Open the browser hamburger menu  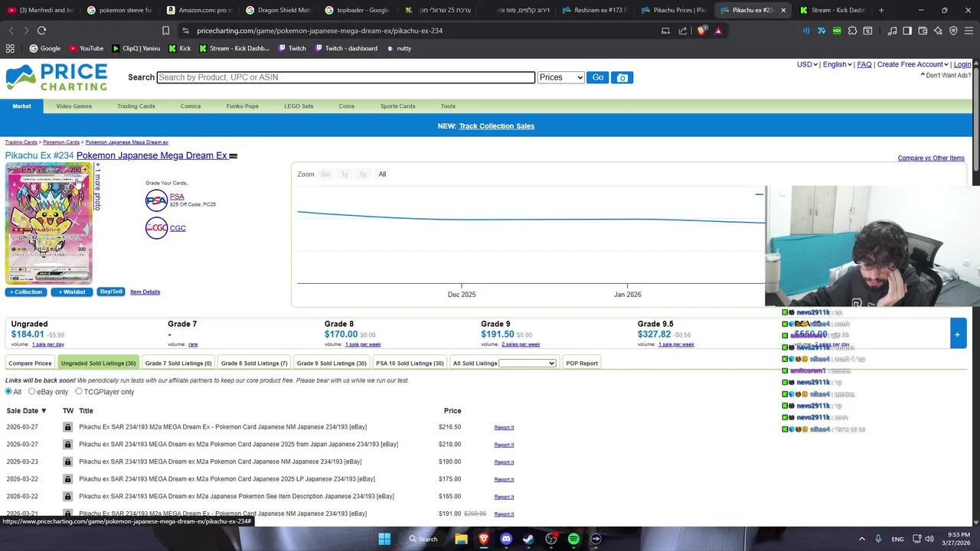969,31
